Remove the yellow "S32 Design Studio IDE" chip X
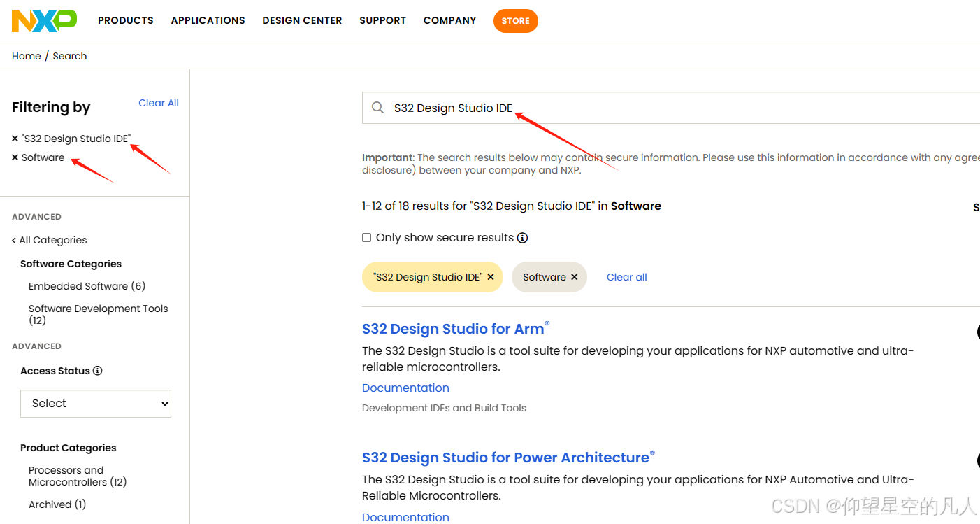The image size is (980, 524). click(491, 277)
